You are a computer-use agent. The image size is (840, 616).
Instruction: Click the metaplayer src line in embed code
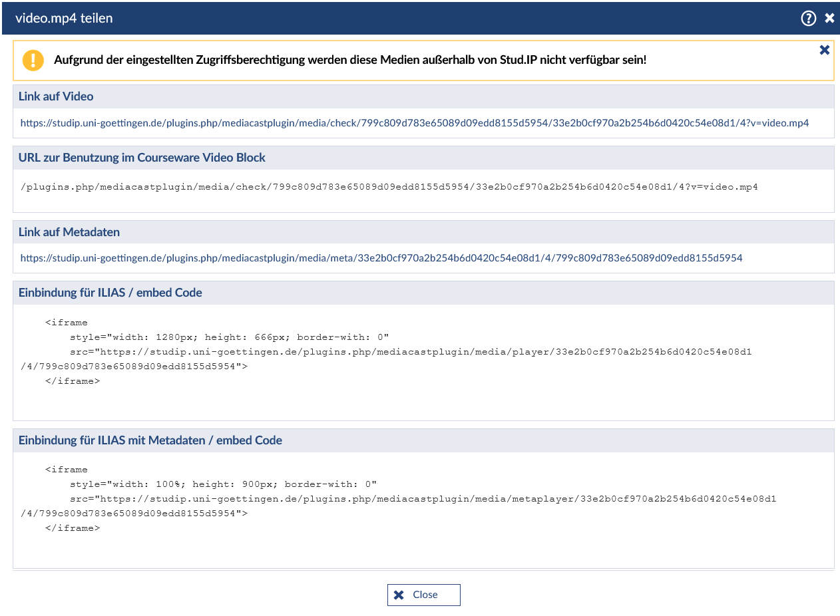coord(423,499)
